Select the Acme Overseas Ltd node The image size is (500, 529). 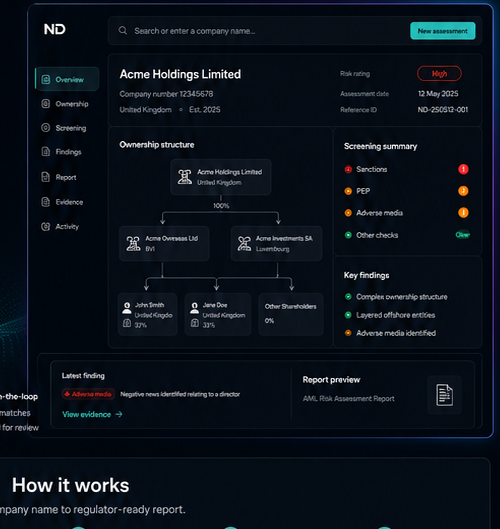coord(164,244)
